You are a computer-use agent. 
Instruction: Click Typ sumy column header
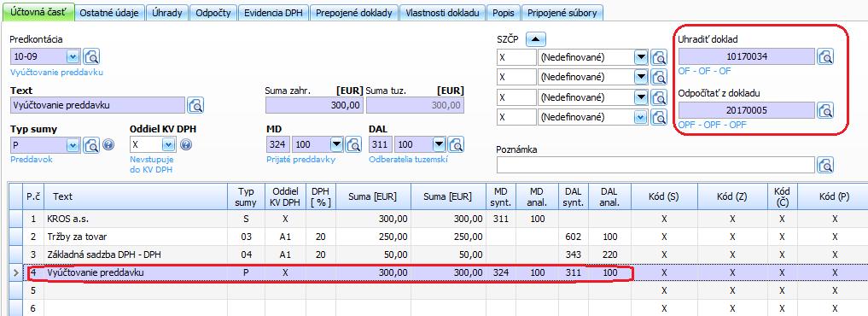pyautogui.click(x=246, y=196)
